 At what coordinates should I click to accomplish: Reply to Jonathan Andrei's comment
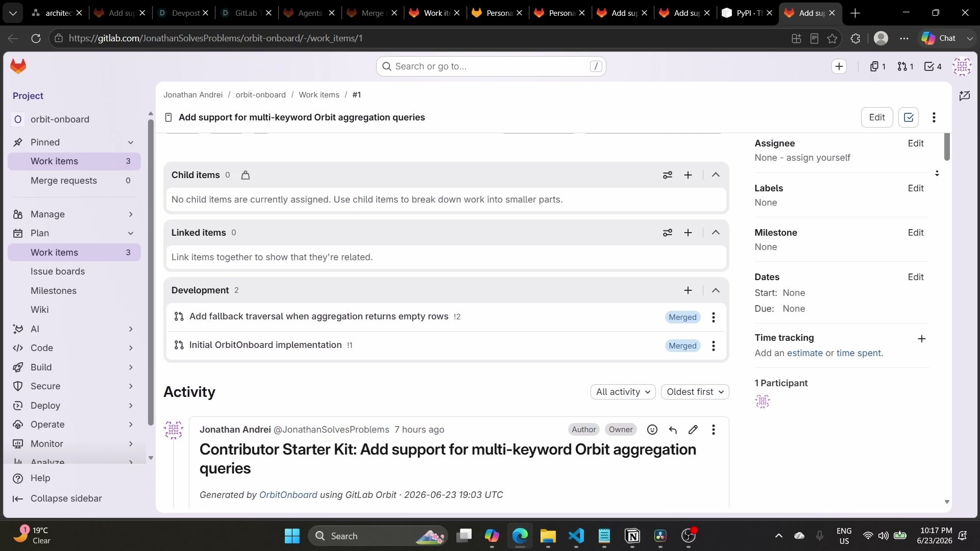click(x=673, y=430)
